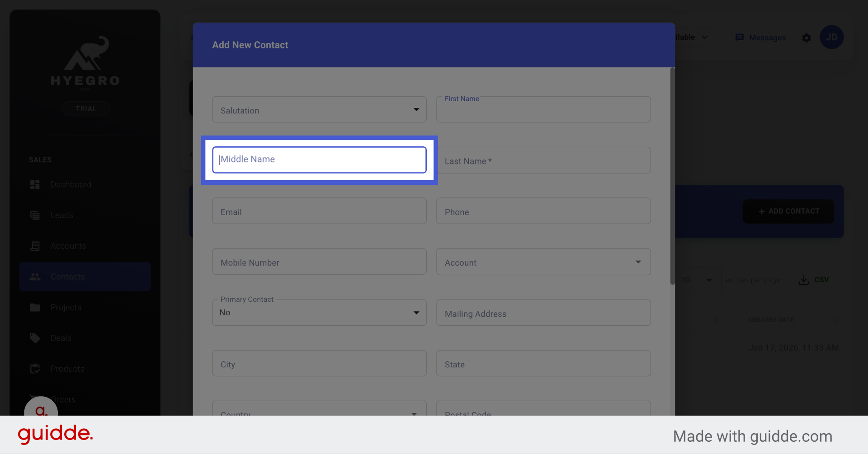Open the JD profile avatar
The width and height of the screenshot is (868, 454).
(x=832, y=37)
